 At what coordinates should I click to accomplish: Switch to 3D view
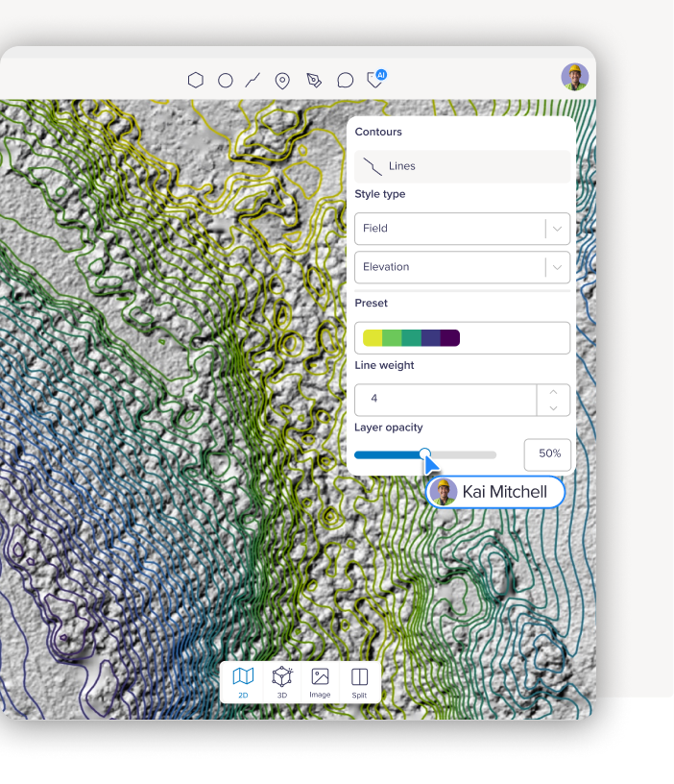pos(281,682)
